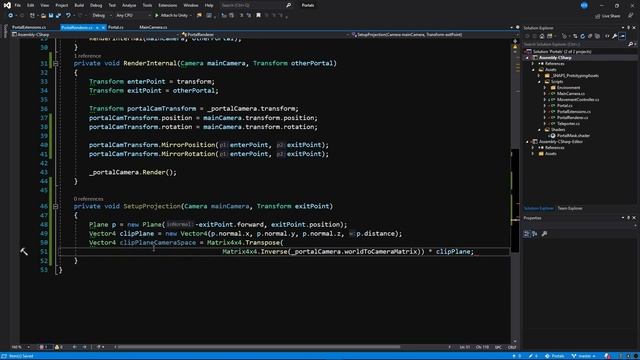The image size is (640, 360).
Task: Open the Debug configuration dropdown
Action: (101, 16)
